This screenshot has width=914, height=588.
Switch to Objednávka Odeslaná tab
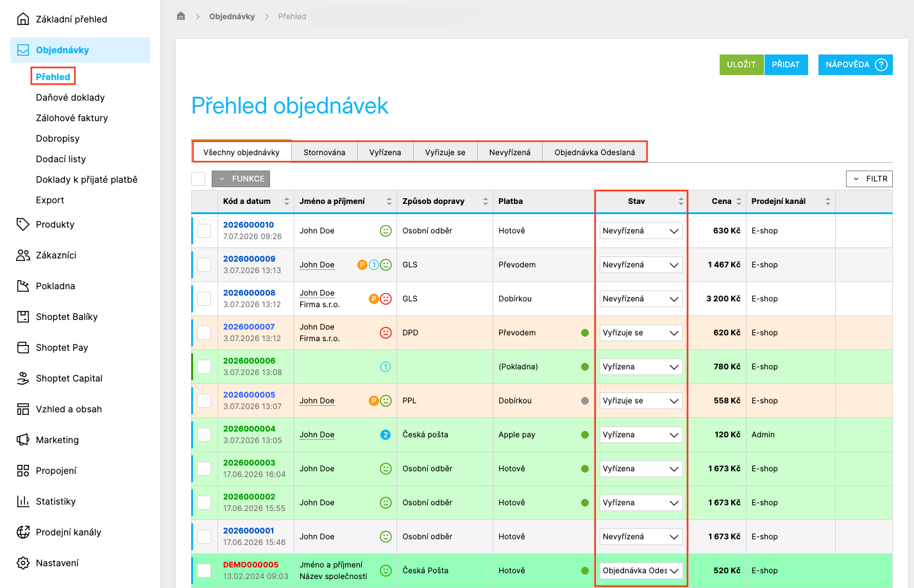[595, 153]
